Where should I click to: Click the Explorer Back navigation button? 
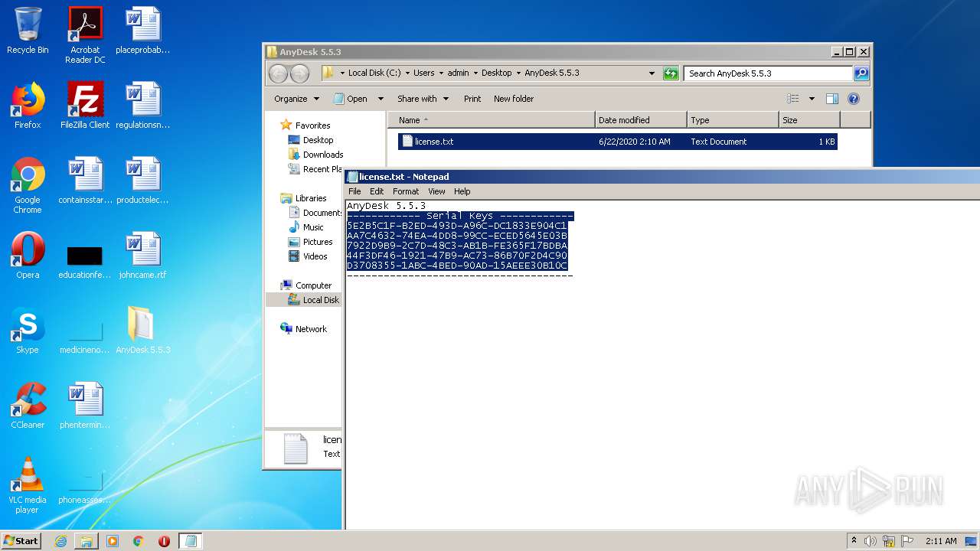pos(278,73)
